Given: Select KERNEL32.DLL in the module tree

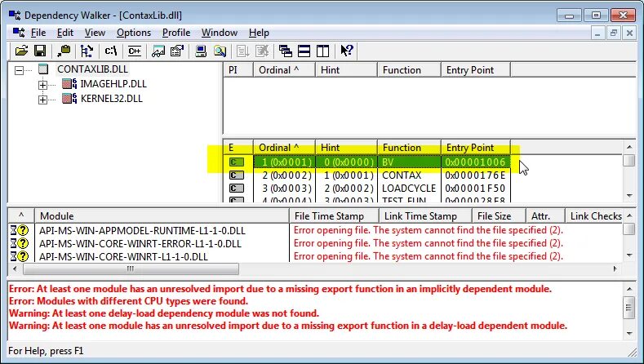Looking at the screenshot, I should 111,99.
